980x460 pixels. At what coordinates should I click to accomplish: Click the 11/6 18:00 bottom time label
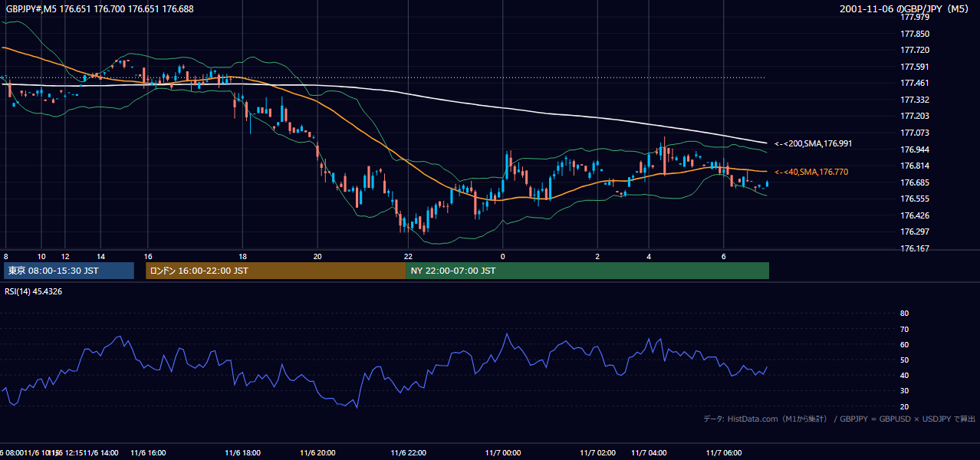coord(242,453)
